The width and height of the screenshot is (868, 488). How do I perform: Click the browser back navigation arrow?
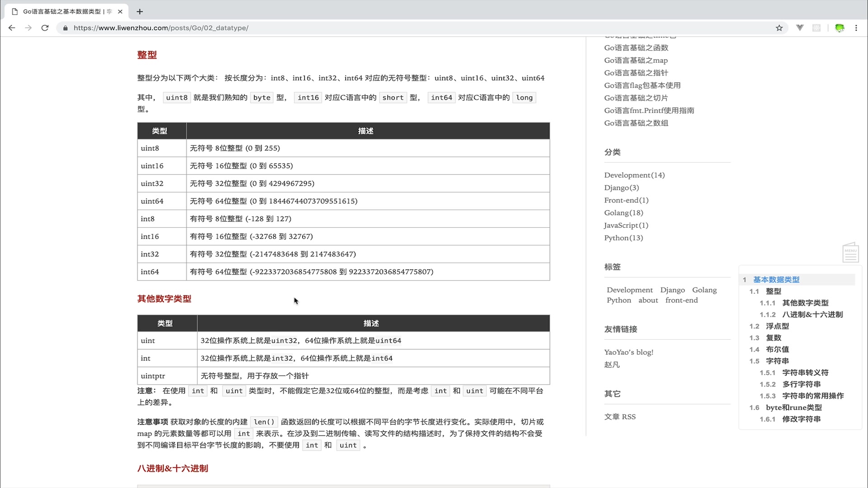(x=12, y=28)
